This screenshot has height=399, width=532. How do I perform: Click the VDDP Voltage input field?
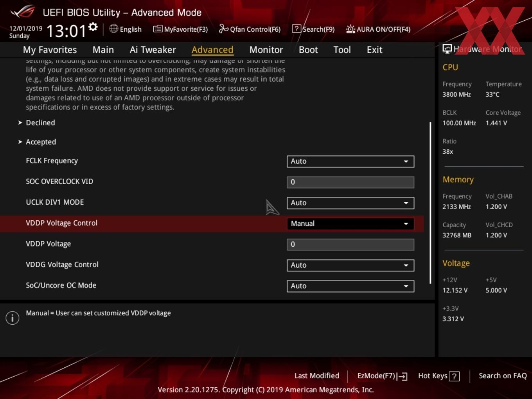click(x=350, y=244)
